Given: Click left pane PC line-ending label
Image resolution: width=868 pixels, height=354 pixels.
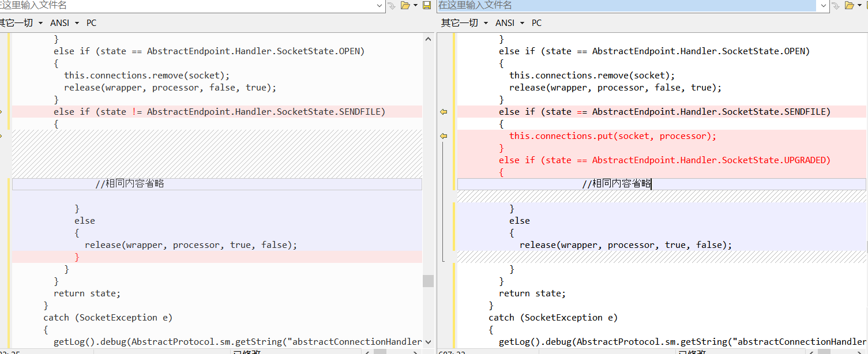Looking at the screenshot, I should pyautogui.click(x=92, y=23).
